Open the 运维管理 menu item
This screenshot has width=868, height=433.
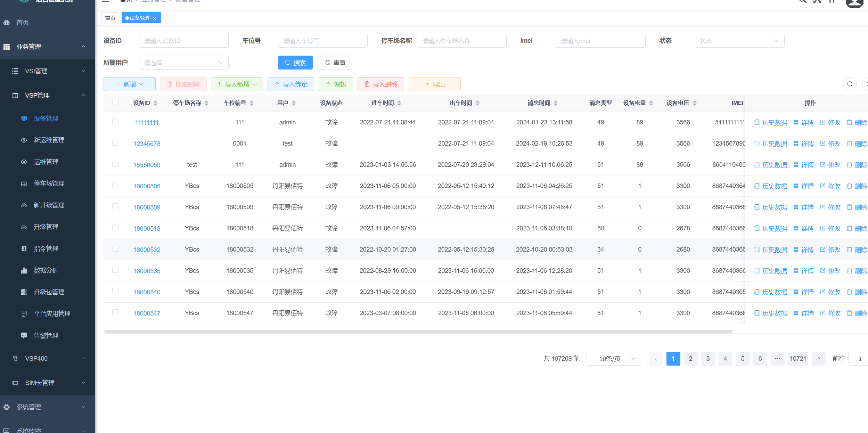[x=47, y=162]
